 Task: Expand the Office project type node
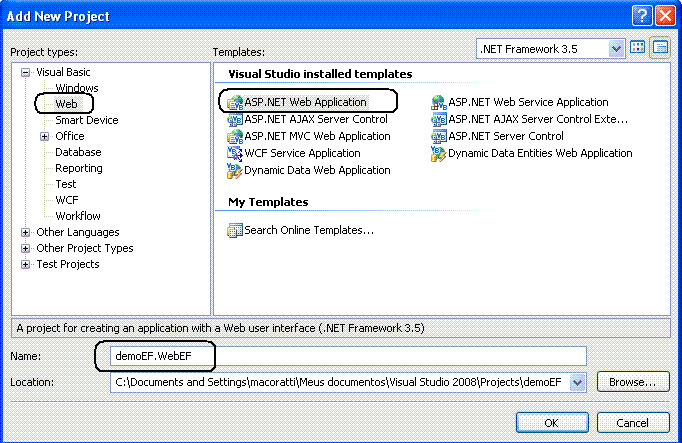coord(44,137)
